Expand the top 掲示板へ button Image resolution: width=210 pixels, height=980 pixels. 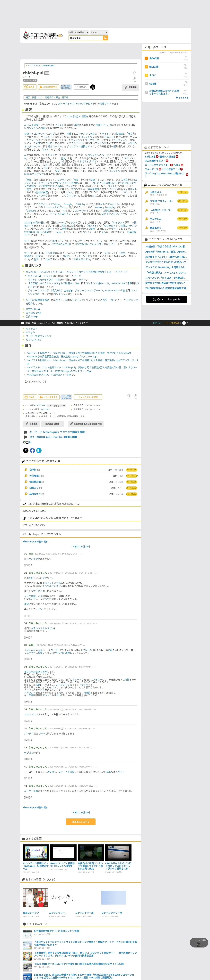[81, 87]
